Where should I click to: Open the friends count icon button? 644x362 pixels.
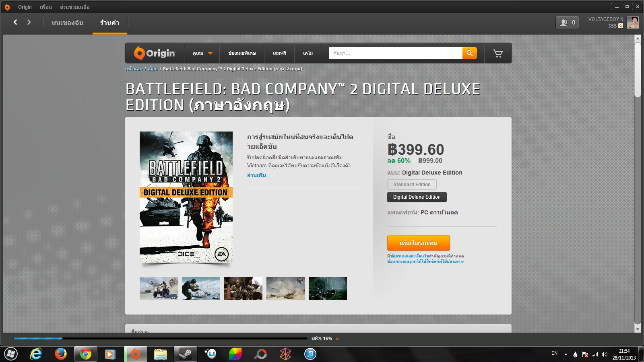[567, 23]
